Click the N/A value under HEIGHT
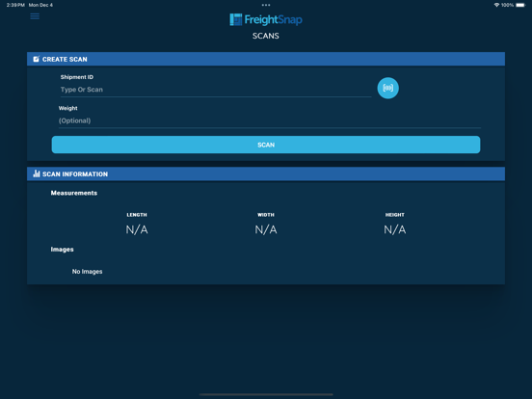 pos(394,229)
